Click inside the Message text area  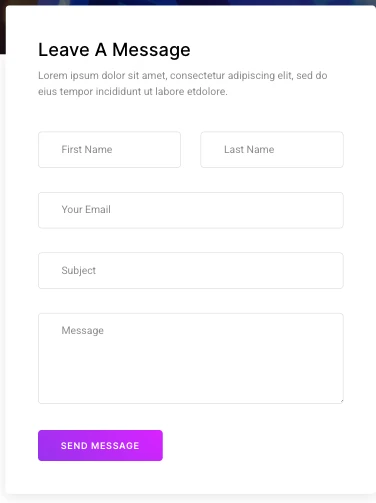[191, 358]
